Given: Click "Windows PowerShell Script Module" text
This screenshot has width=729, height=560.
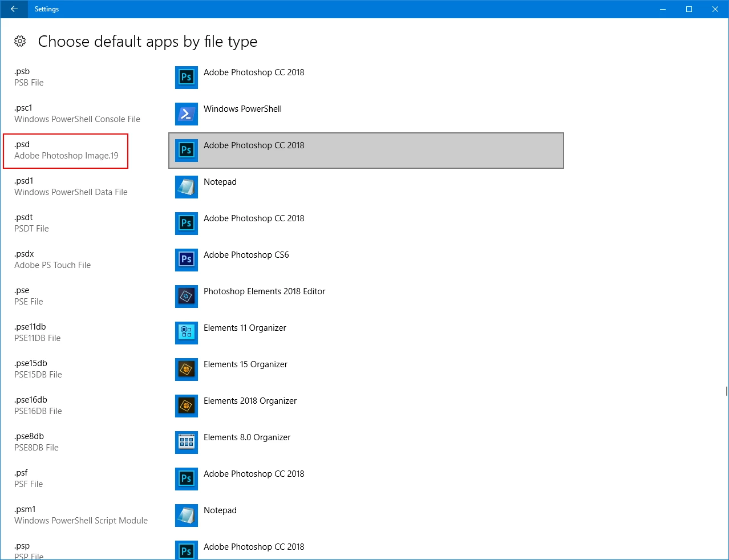Looking at the screenshot, I should click(x=81, y=521).
